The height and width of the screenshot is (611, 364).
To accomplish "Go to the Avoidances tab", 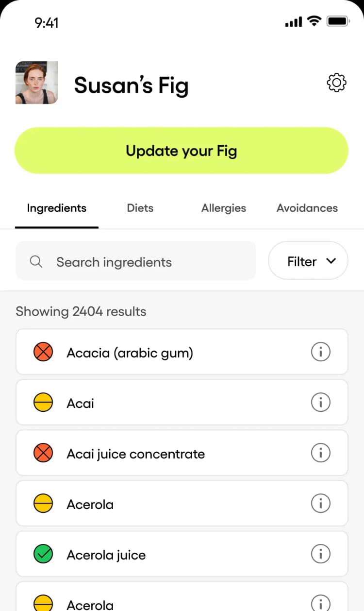I will pos(307,208).
